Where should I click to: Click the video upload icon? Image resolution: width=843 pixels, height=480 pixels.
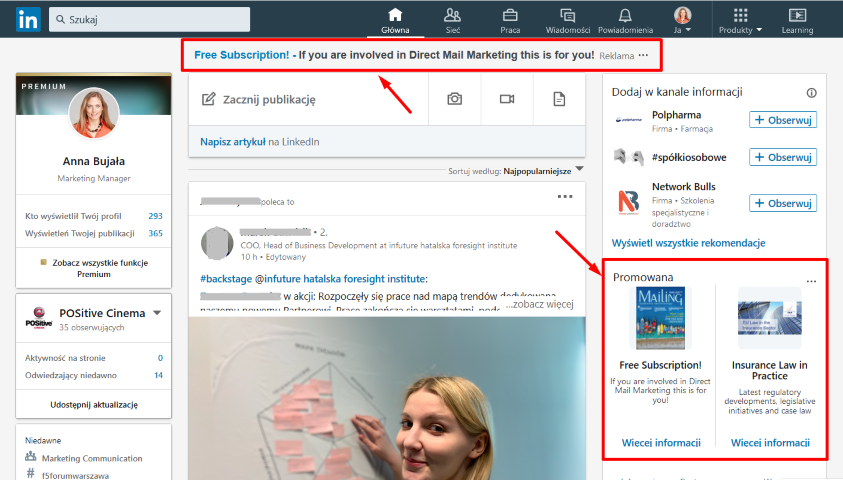coord(507,99)
